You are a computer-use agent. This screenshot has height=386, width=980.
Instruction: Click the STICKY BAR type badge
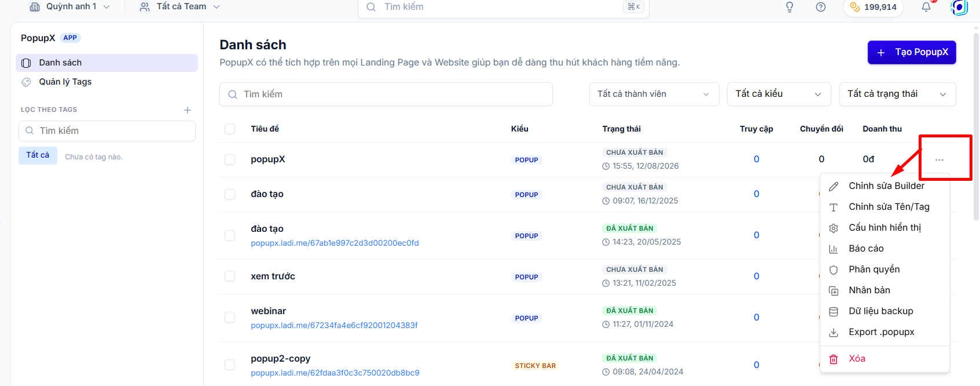[x=535, y=366]
